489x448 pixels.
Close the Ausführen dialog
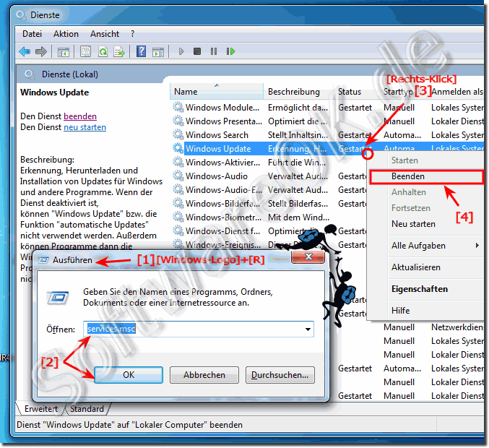[x=308, y=257]
